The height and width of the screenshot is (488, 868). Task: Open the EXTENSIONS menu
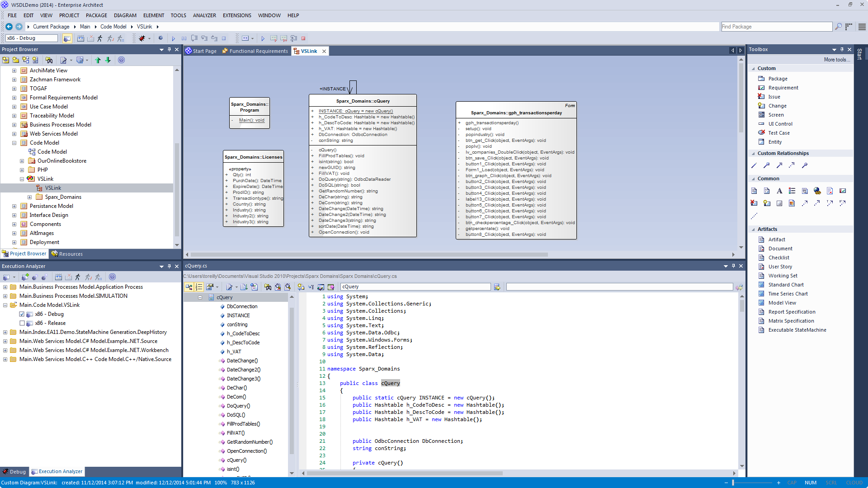[237, 15]
